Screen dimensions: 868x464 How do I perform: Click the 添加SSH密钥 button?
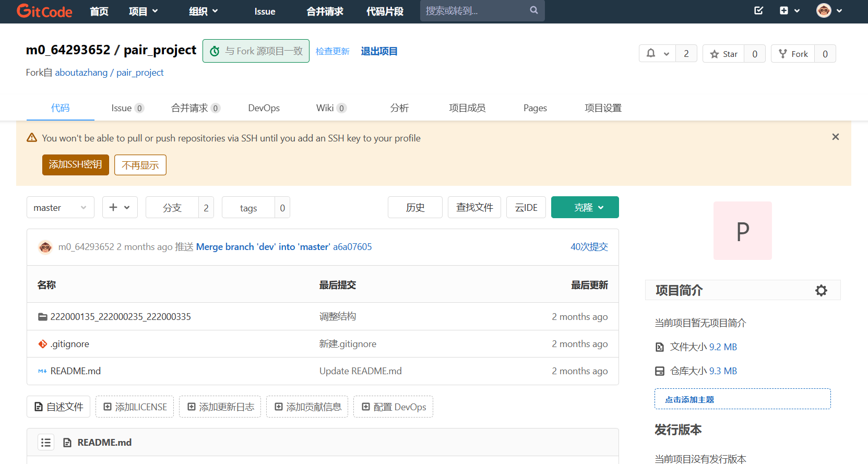75,165
